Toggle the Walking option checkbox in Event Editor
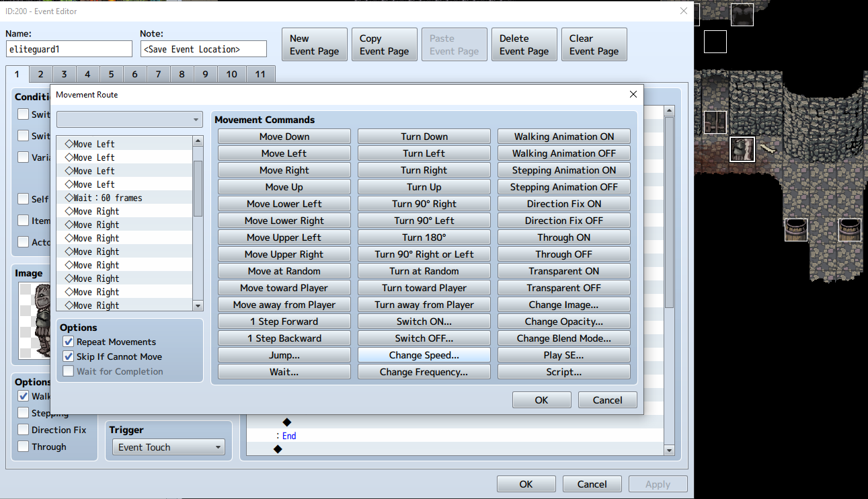The height and width of the screenshot is (499, 868). click(24, 396)
